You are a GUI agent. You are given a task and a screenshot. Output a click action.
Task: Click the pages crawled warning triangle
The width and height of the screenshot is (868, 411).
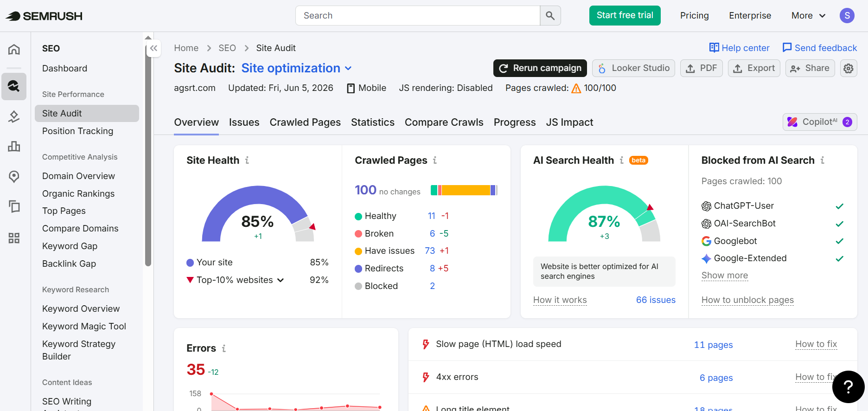(x=576, y=88)
